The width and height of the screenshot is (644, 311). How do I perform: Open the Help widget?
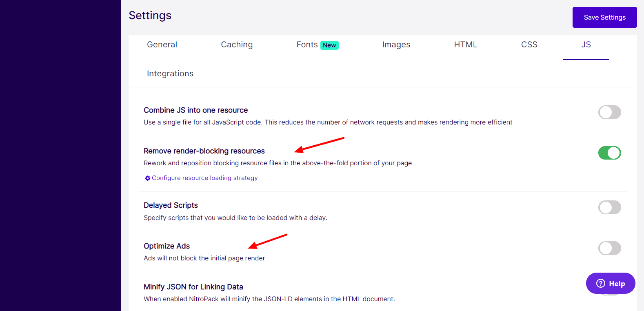611,283
